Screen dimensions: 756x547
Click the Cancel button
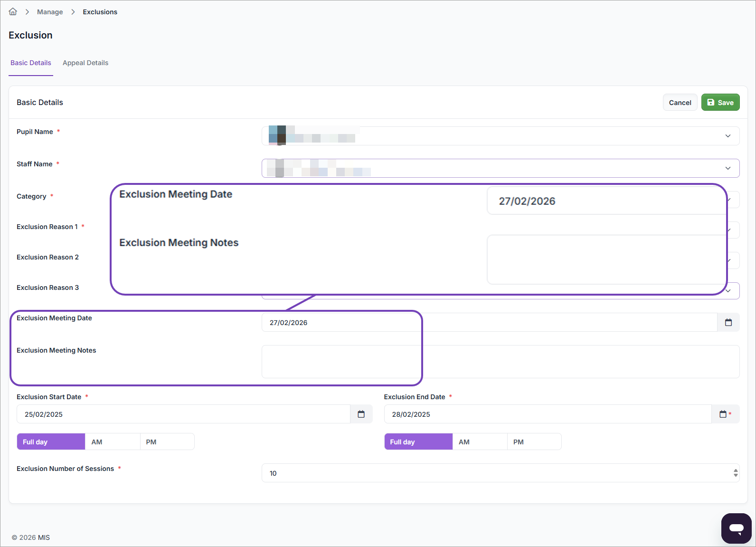pos(680,103)
